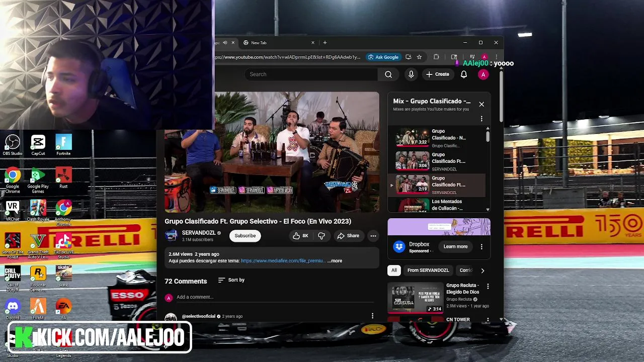This screenshot has width=644, height=362.
Task: Open the Fortnite desktop icon
Action: tap(63, 145)
